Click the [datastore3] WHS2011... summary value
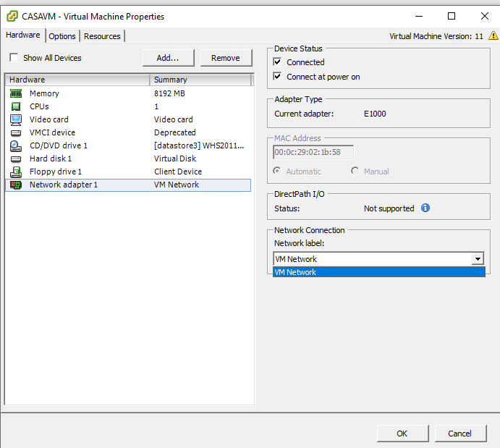 click(x=199, y=145)
